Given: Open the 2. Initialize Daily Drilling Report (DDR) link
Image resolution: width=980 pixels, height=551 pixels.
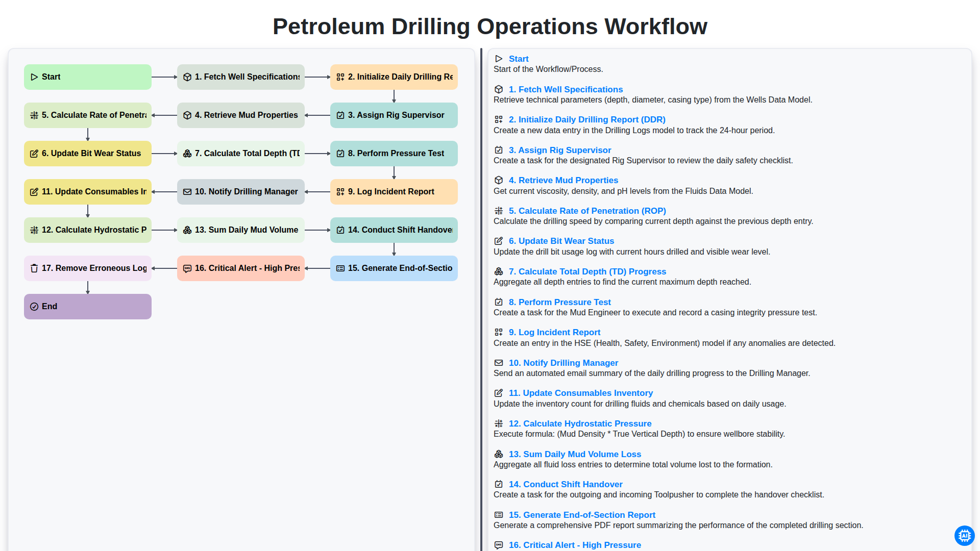Looking at the screenshot, I should click(587, 119).
